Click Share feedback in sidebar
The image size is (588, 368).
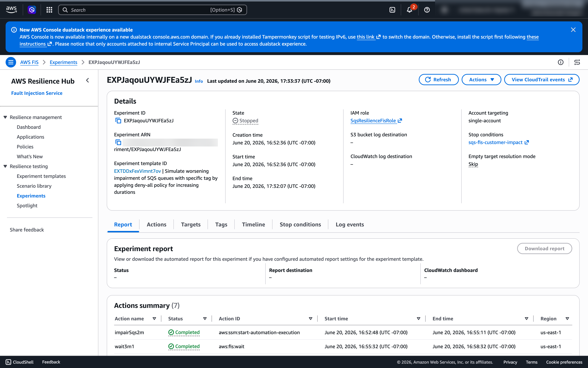tap(27, 230)
